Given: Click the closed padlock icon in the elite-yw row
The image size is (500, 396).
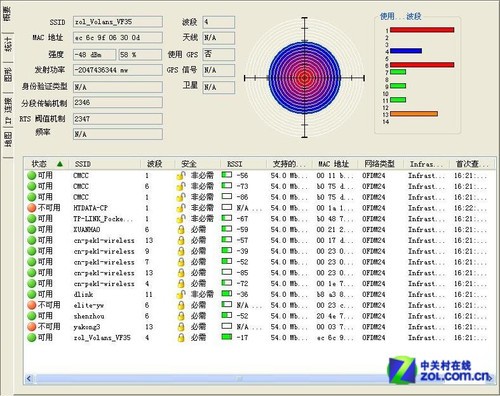Looking at the screenshot, I should pyautogui.click(x=181, y=305).
